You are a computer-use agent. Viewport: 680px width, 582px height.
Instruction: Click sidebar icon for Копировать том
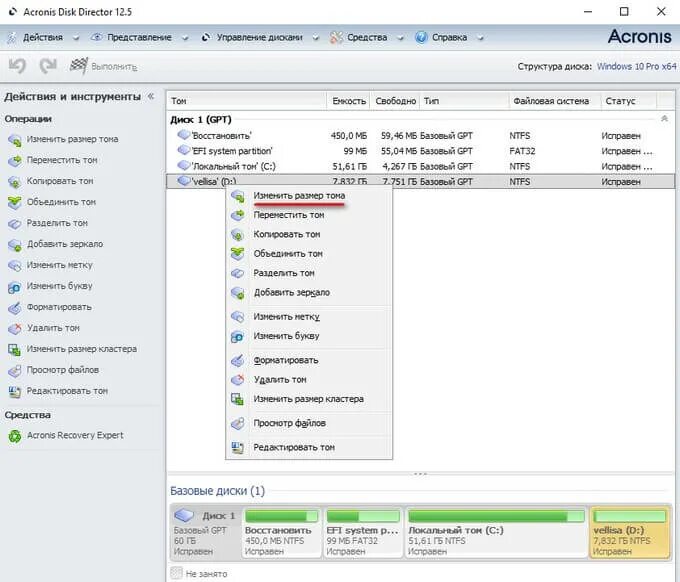(x=15, y=181)
